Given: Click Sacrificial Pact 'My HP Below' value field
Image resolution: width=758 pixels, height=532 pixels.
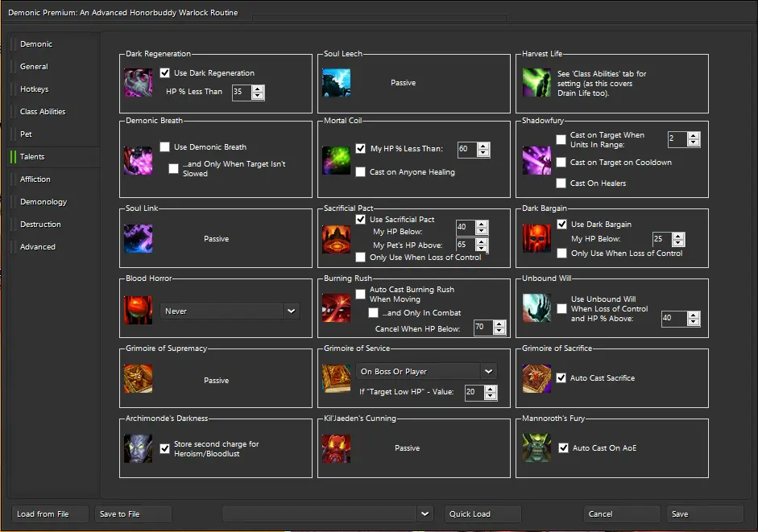Looking at the screenshot, I should coord(466,227).
